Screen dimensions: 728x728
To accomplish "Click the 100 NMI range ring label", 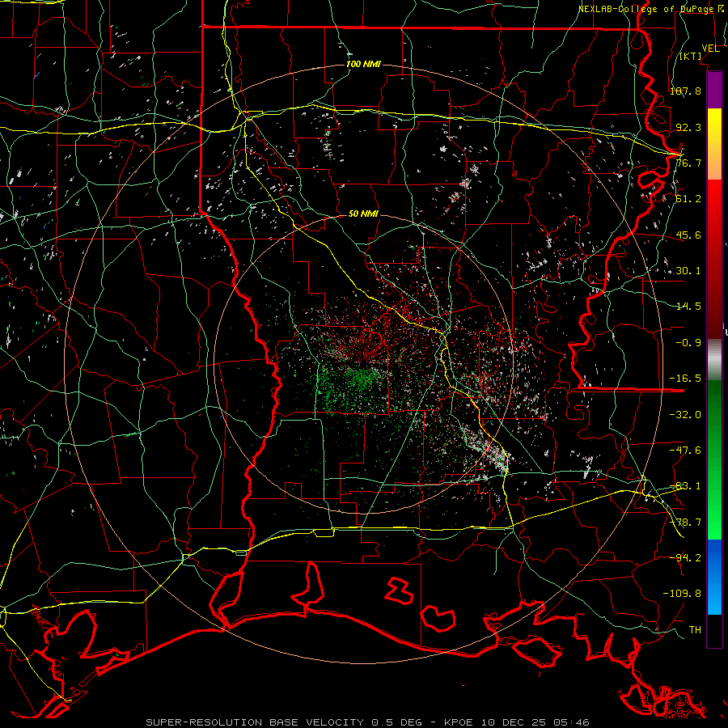I will pyautogui.click(x=363, y=64).
